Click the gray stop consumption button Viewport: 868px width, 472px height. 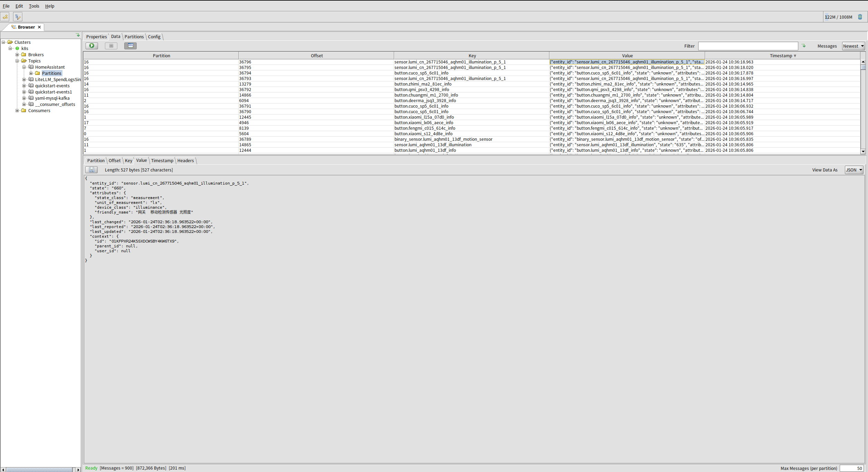[111, 46]
